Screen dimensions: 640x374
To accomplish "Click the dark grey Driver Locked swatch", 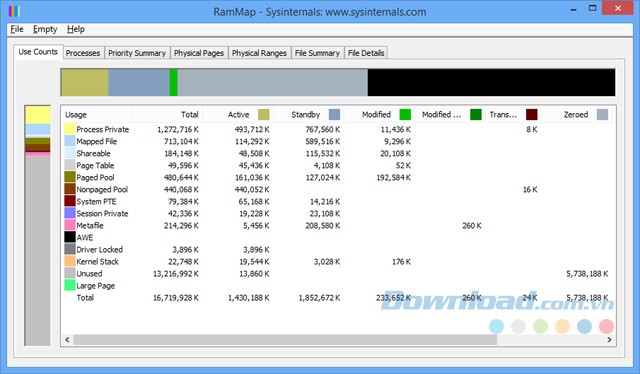I will click(x=70, y=249).
